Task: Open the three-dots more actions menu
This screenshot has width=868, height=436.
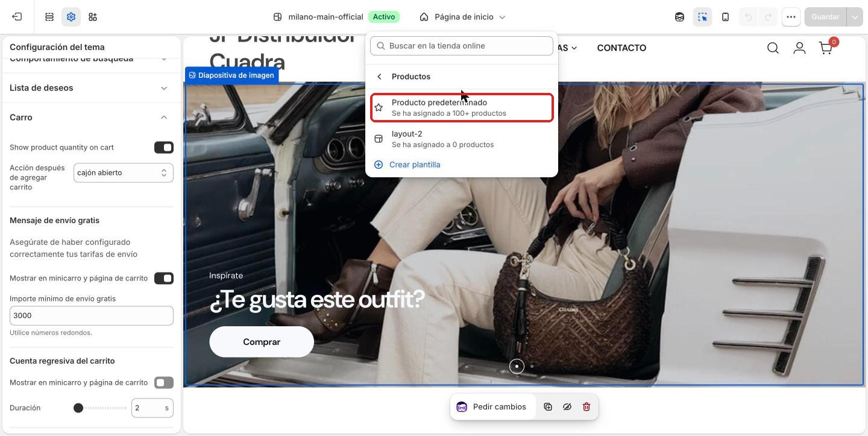Action: coord(791,17)
